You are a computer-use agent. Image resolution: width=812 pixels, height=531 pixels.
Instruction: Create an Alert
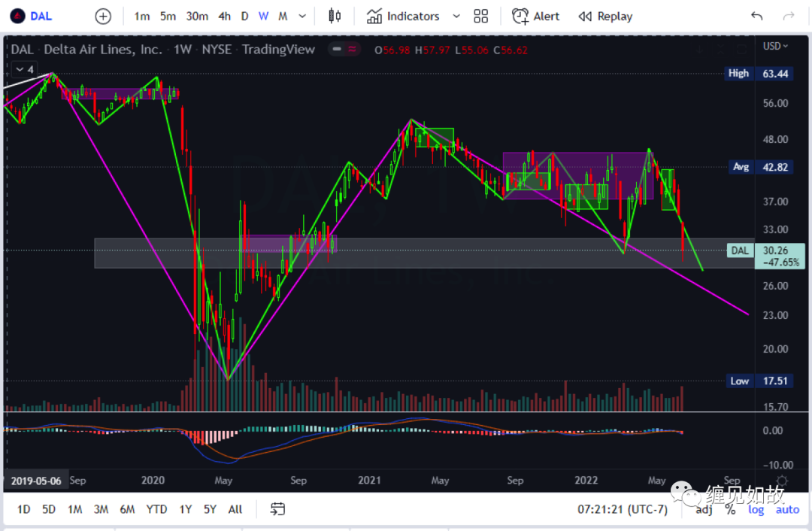click(535, 17)
